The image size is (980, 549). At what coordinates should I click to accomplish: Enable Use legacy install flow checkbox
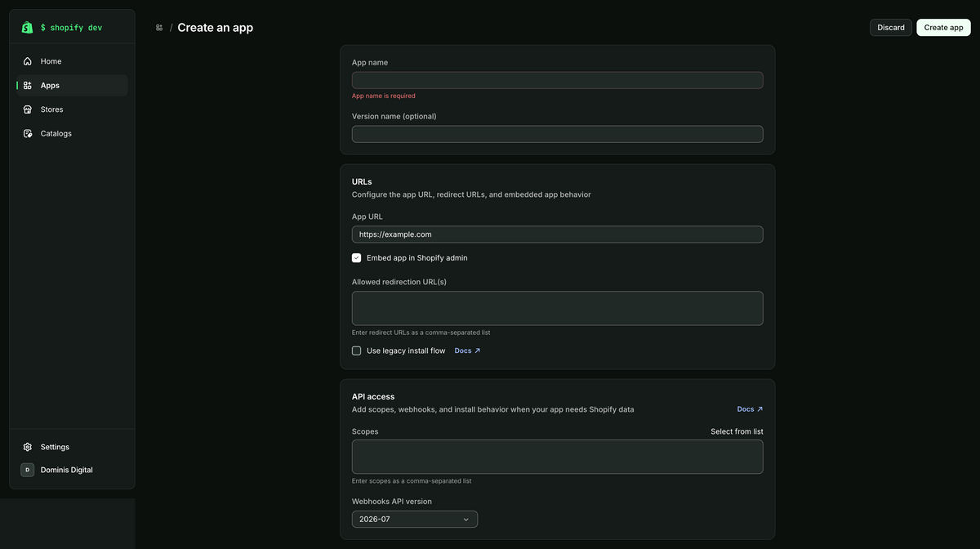[357, 350]
